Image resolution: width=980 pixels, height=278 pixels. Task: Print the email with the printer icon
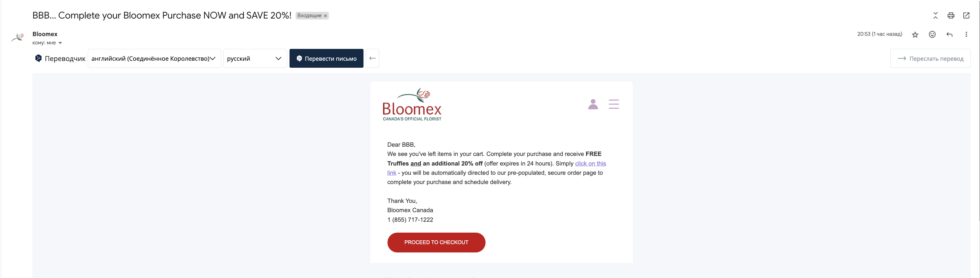[x=951, y=16]
